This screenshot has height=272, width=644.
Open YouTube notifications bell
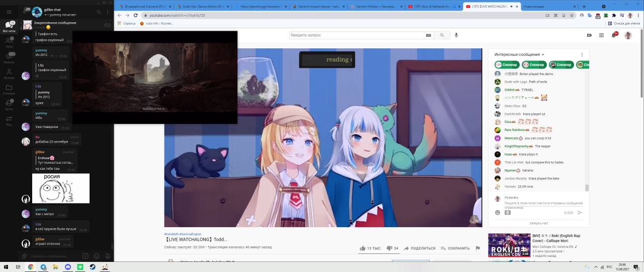click(x=614, y=35)
